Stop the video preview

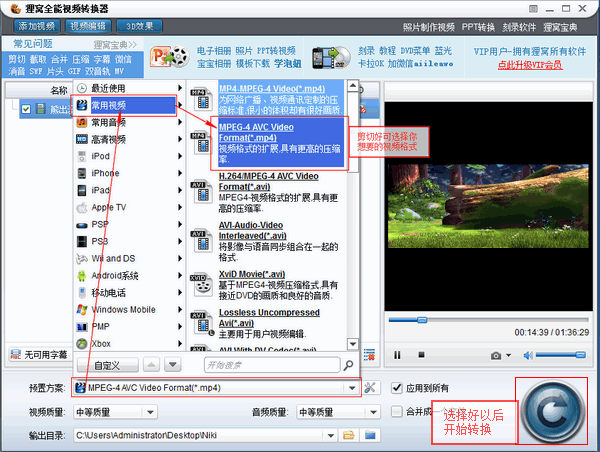click(421, 355)
